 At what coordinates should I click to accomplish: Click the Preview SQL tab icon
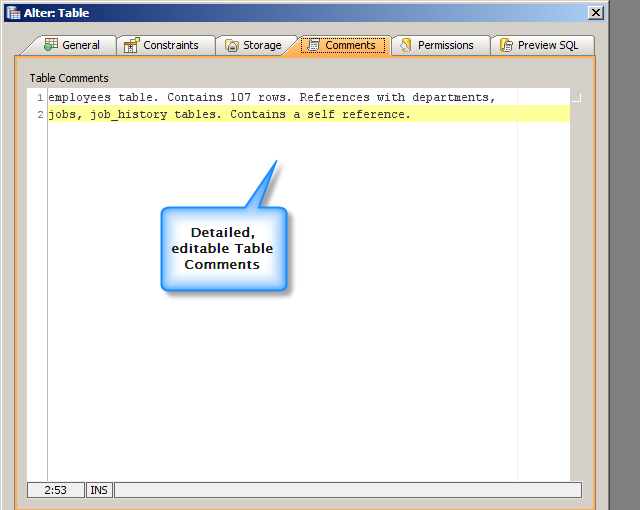point(506,45)
